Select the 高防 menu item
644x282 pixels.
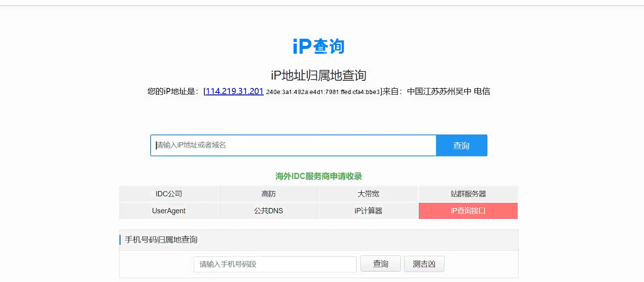[x=269, y=194]
